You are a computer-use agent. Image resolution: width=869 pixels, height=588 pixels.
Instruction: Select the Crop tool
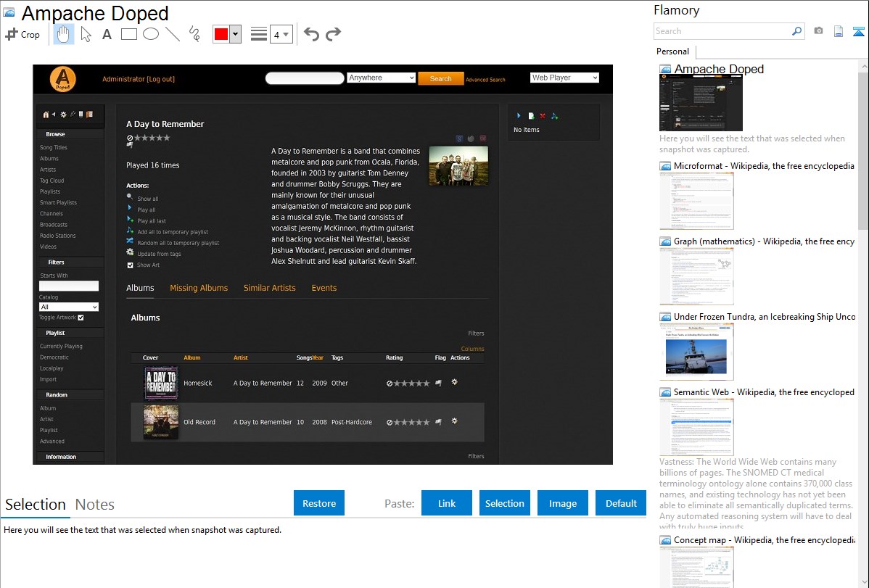pos(22,34)
